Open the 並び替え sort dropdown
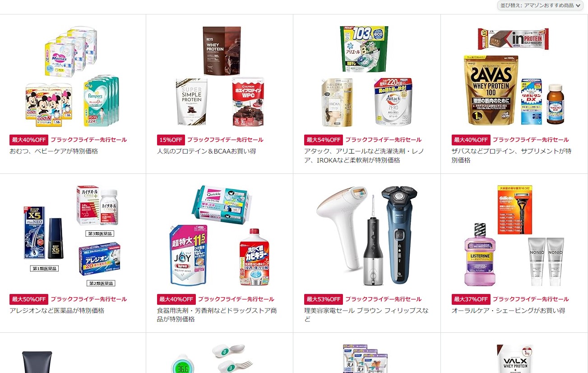This screenshot has width=588, height=373. (540, 5)
